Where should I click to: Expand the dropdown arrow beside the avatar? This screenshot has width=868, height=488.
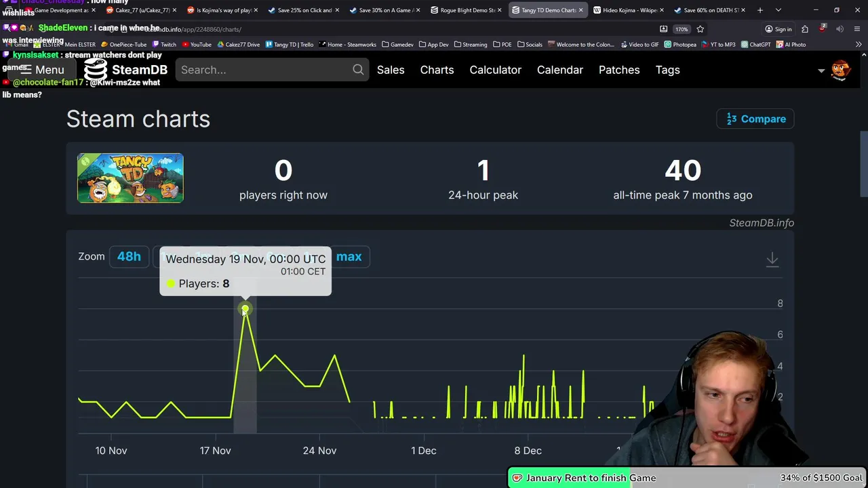click(x=821, y=70)
